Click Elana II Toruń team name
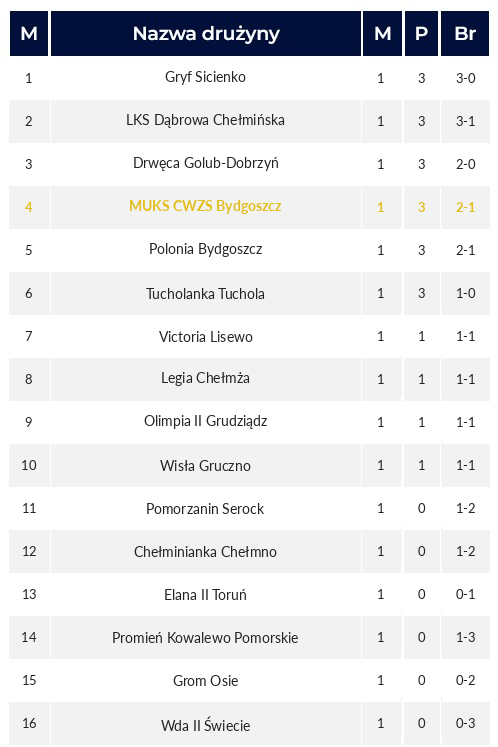The height and width of the screenshot is (747, 498). 205,595
